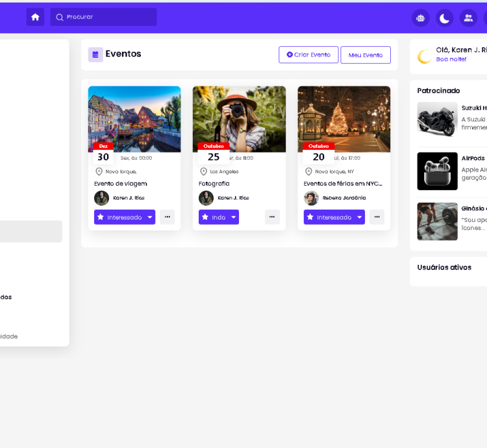Click Karen J. Rios avatar on Fotografia card
The height and width of the screenshot is (448, 487).
pyautogui.click(x=206, y=198)
